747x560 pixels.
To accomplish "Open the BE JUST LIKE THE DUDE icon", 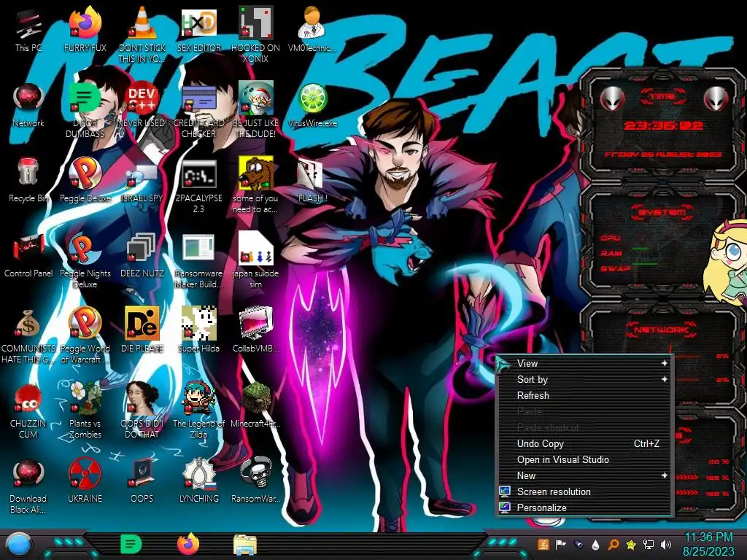I will (255, 109).
